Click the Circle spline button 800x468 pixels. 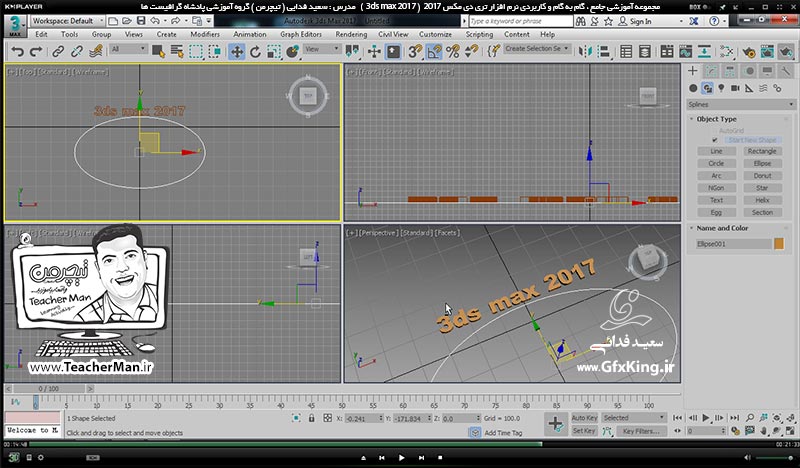(x=716, y=163)
